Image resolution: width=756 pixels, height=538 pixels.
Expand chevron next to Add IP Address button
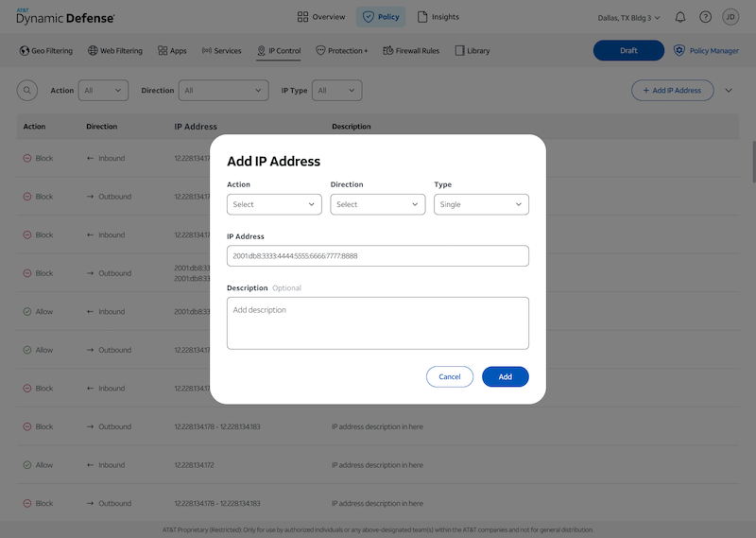tap(729, 90)
